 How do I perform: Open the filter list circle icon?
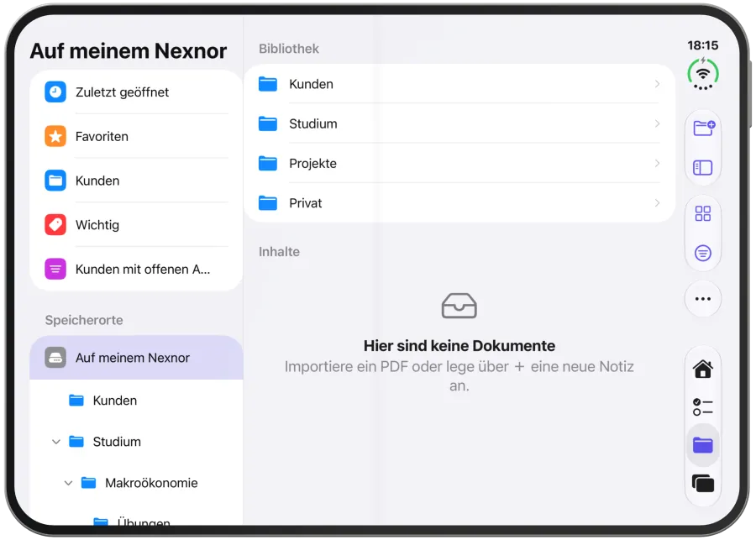pos(702,253)
